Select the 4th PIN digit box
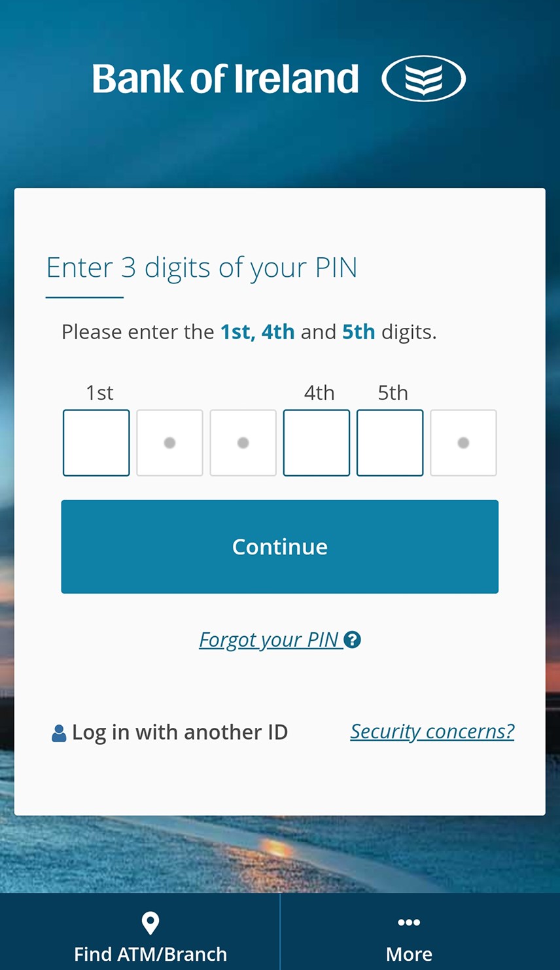The height and width of the screenshot is (970, 560). coord(317,443)
